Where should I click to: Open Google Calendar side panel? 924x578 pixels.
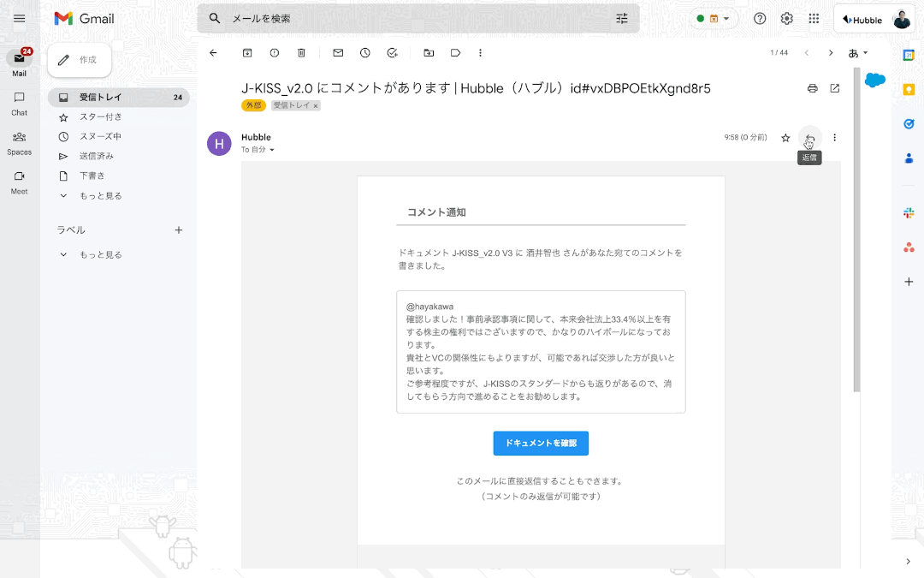point(909,56)
